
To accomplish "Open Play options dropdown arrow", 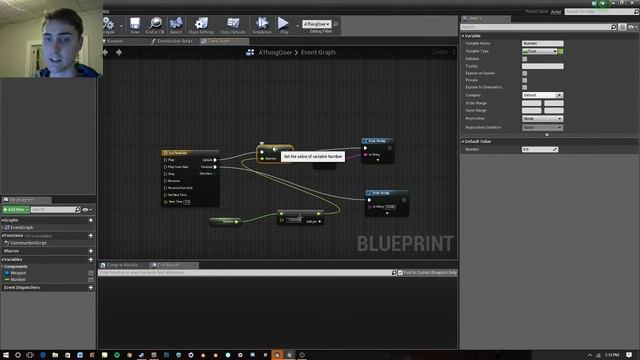I will [x=297, y=26].
